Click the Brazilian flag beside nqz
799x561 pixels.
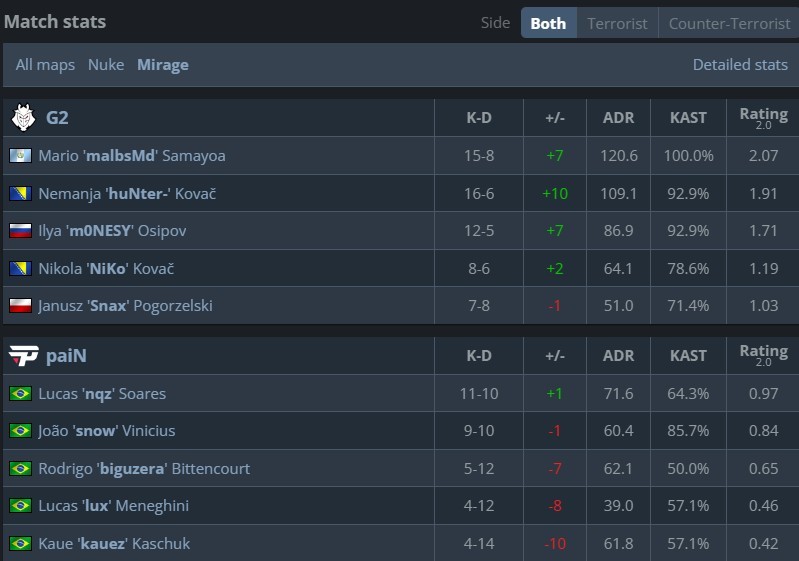tap(20, 394)
